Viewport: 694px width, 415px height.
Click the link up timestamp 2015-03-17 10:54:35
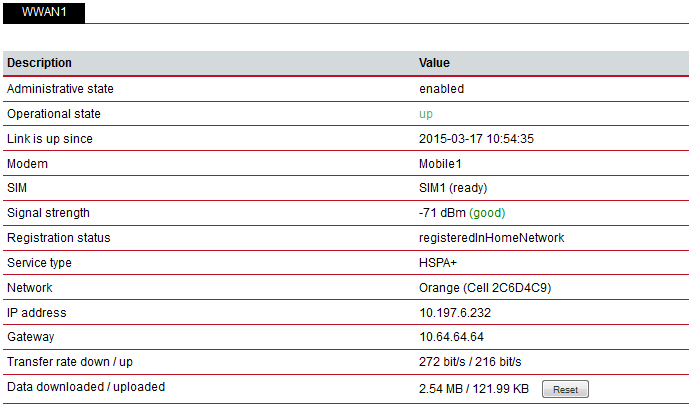coord(476,139)
